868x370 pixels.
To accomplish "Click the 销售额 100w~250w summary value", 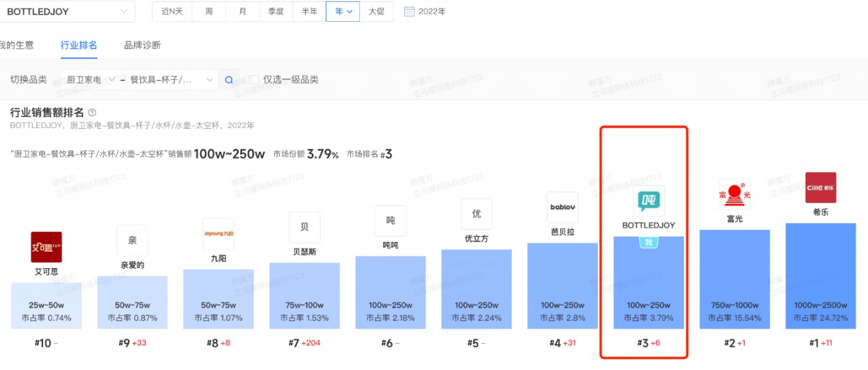I will click(229, 154).
